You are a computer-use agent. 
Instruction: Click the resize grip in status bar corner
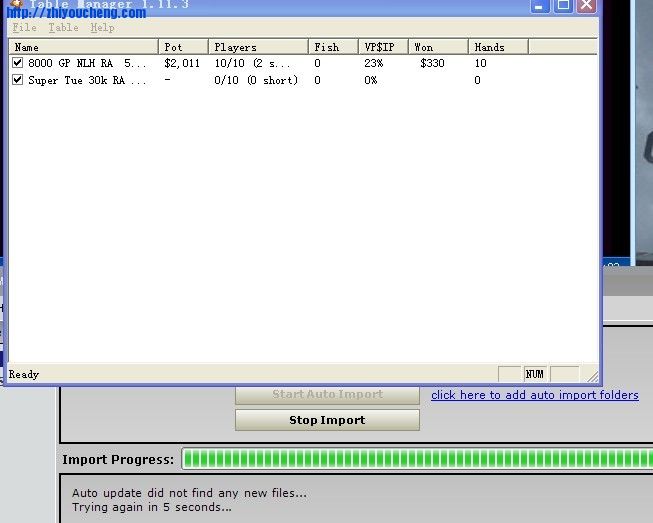click(592, 376)
